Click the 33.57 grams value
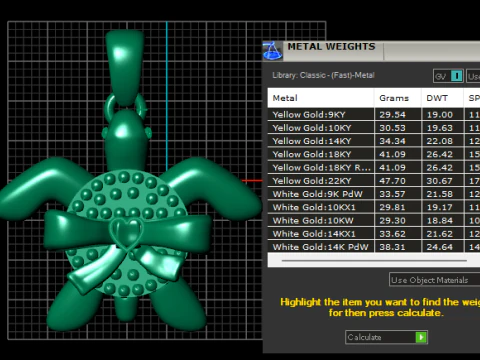The width and height of the screenshot is (480, 360). pos(392,194)
